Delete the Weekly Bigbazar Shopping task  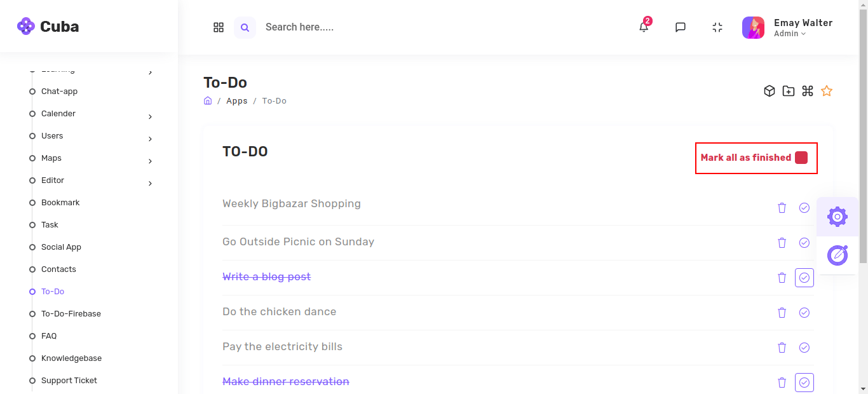tap(782, 208)
